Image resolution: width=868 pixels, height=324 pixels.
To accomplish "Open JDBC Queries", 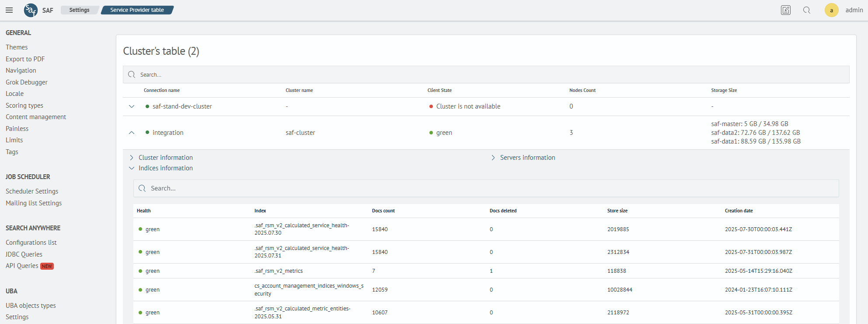I will coord(24,254).
